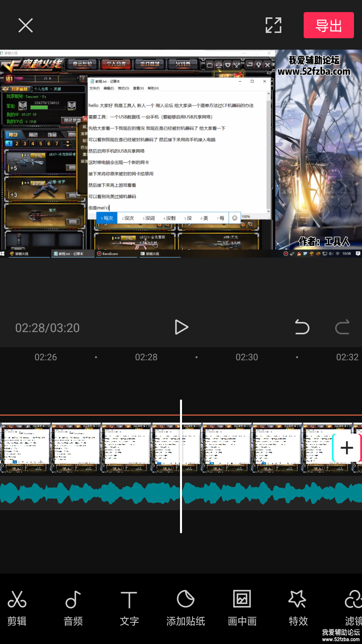Open the 添加贴纸 sticker tool

[x=186, y=608]
